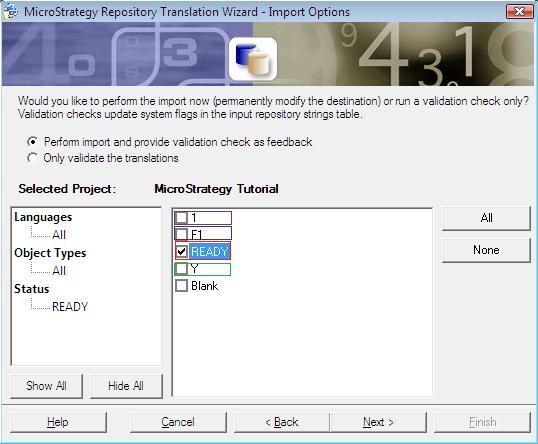Check the '1' status checkbox

181,218
